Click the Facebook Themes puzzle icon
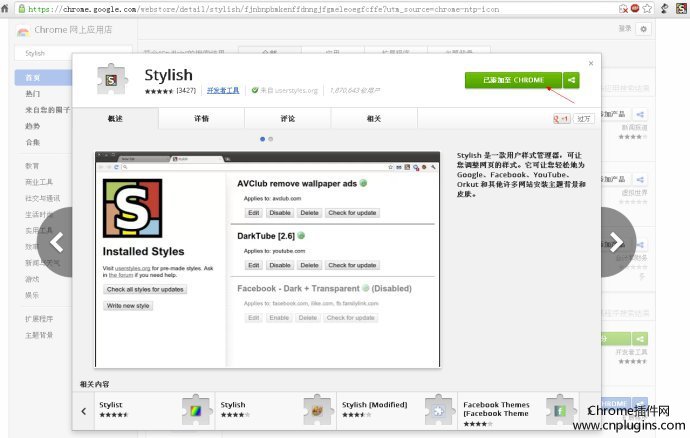 click(560, 410)
